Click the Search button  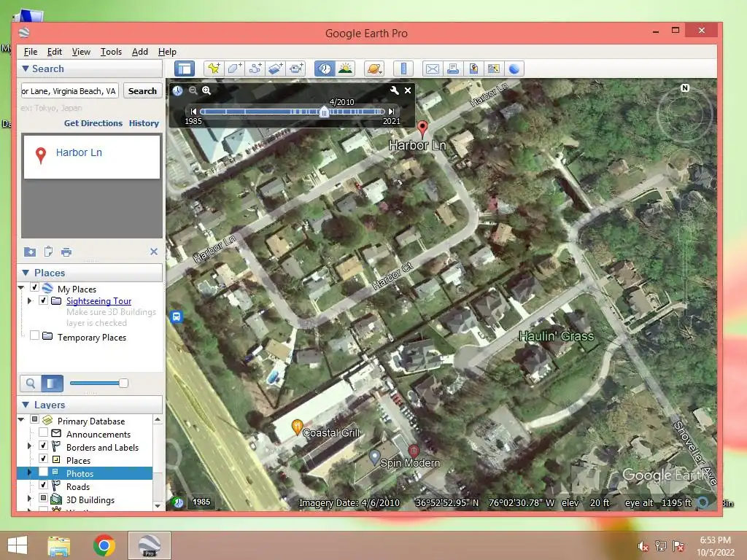(142, 91)
